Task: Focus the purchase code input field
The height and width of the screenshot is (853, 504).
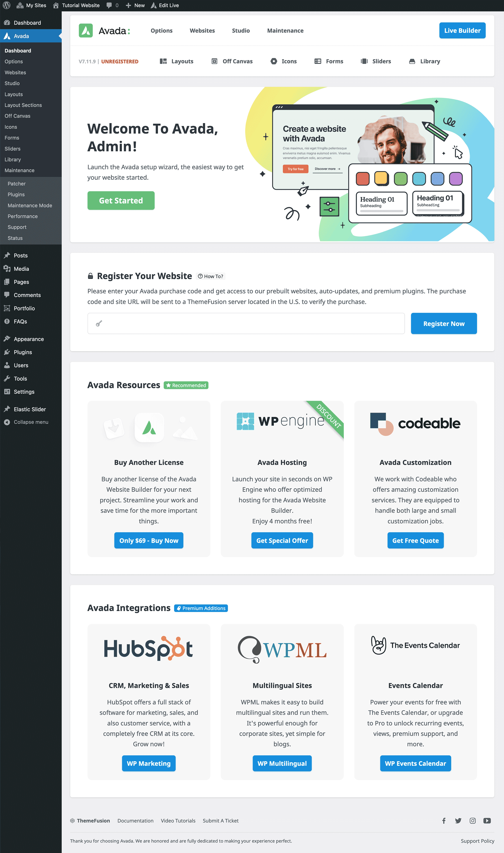Action: pos(246,324)
